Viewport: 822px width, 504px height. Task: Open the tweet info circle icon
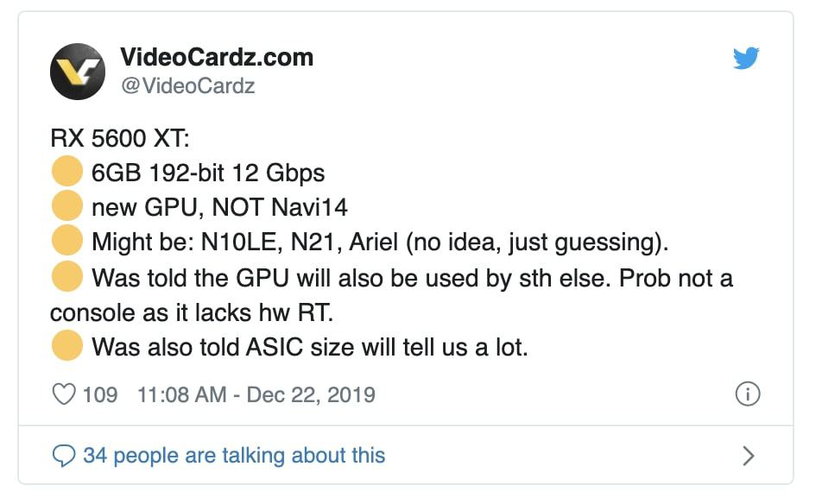tap(747, 395)
